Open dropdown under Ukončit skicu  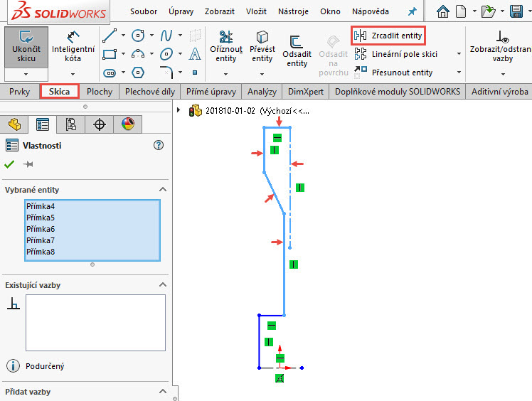26,74
